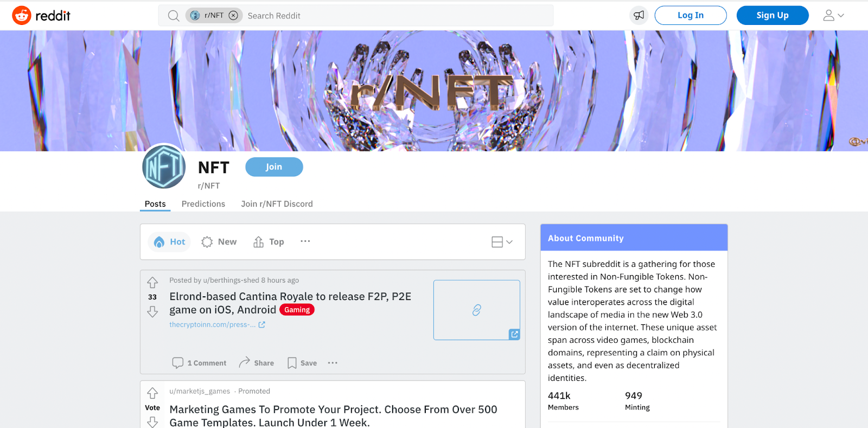The image size is (868, 428).
Task: Click the Join community button
Action: [274, 167]
